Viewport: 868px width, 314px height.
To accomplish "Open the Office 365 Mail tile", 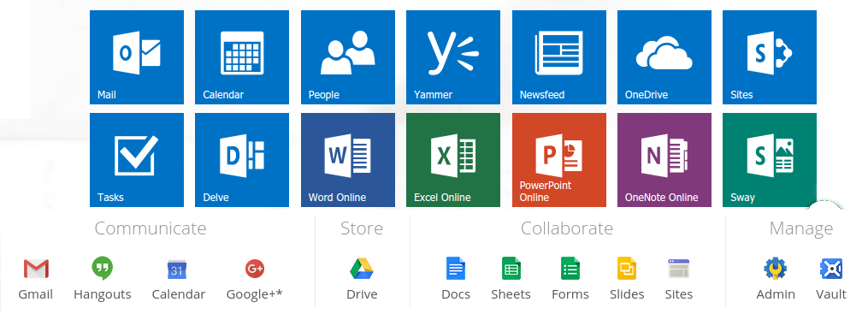I will (x=136, y=57).
